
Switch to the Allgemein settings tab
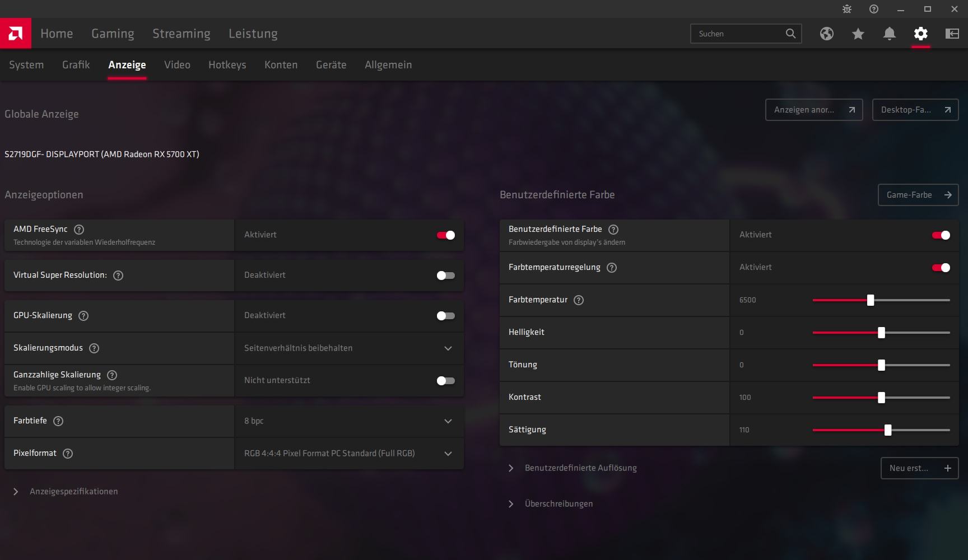pyautogui.click(x=388, y=65)
